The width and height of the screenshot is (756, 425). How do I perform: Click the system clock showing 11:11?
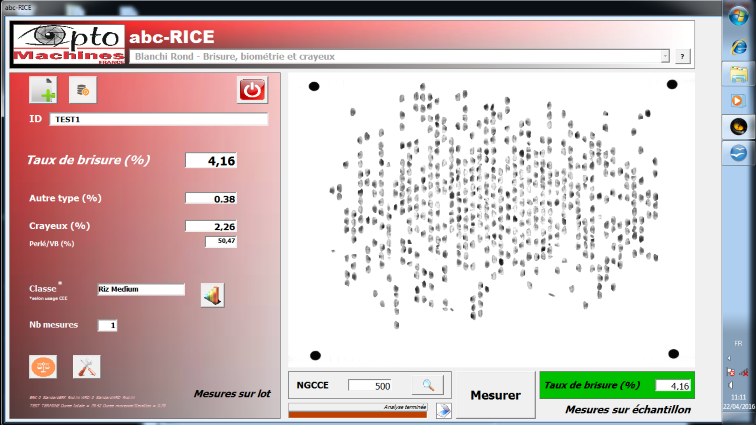coord(738,398)
